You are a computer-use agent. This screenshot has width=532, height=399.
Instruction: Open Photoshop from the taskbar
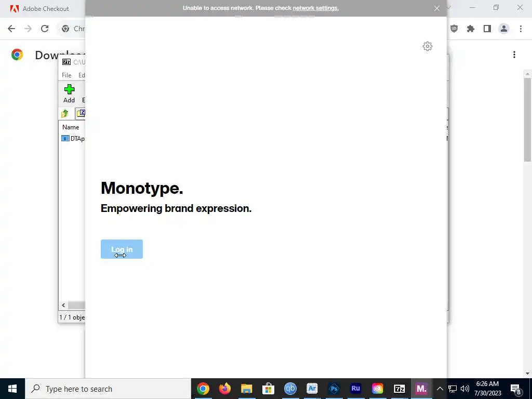(334, 389)
